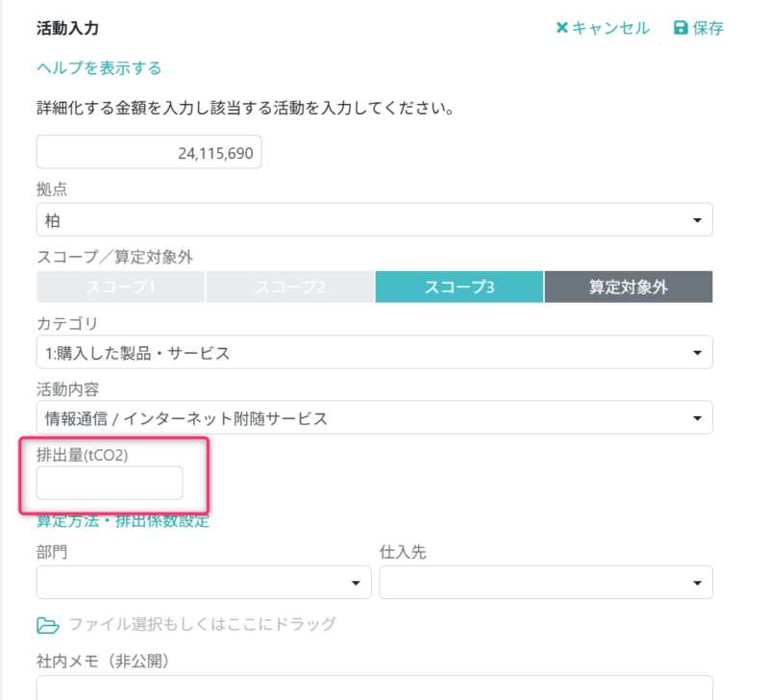This screenshot has height=700, width=769.
Task: Select the スコープ1 option
Action: [120, 287]
